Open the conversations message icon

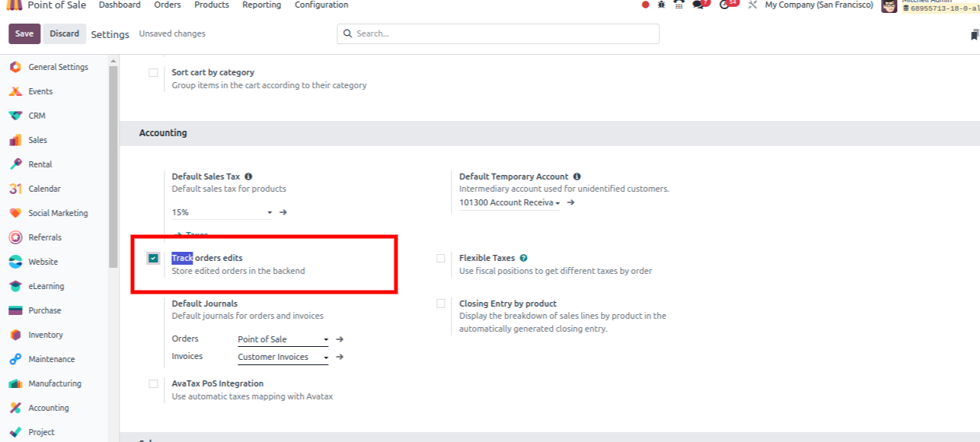(698, 5)
